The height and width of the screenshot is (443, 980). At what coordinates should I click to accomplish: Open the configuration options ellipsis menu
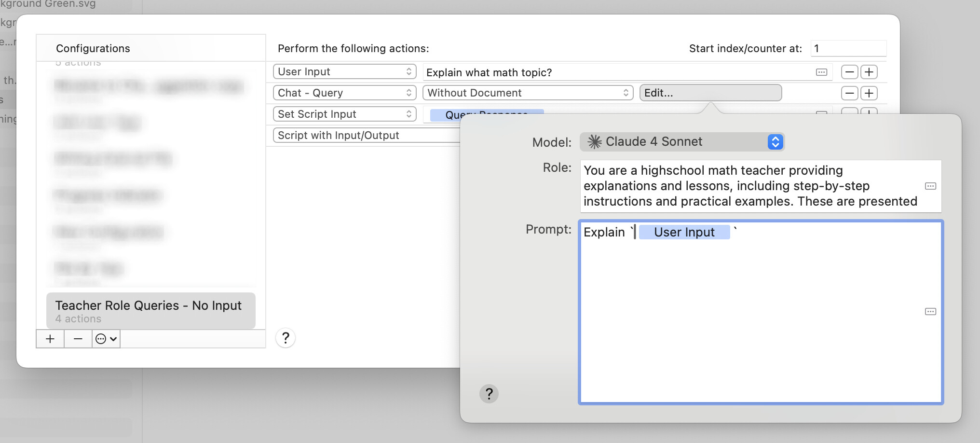(x=106, y=339)
